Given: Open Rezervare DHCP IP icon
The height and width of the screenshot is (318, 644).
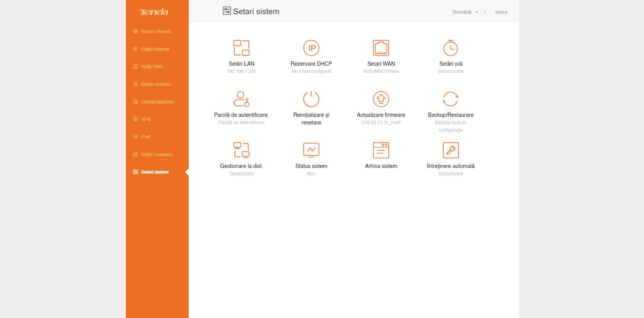Looking at the screenshot, I should pos(311,48).
